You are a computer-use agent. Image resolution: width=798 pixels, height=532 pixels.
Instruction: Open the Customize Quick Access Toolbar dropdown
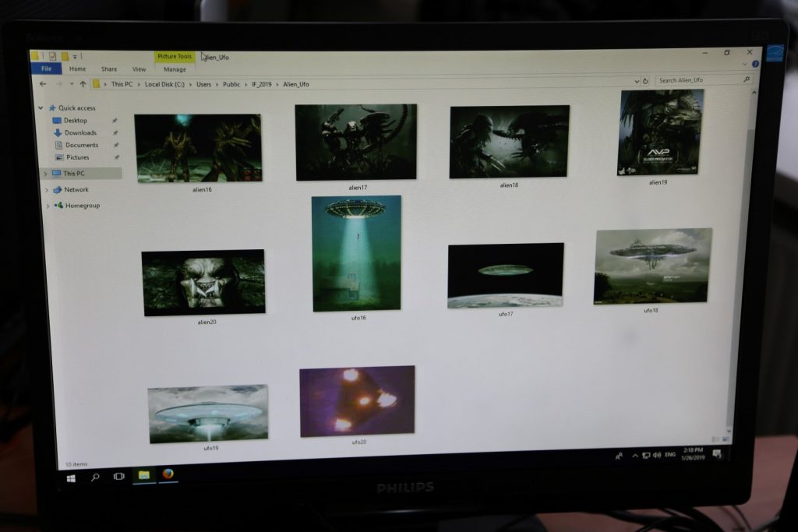75,56
